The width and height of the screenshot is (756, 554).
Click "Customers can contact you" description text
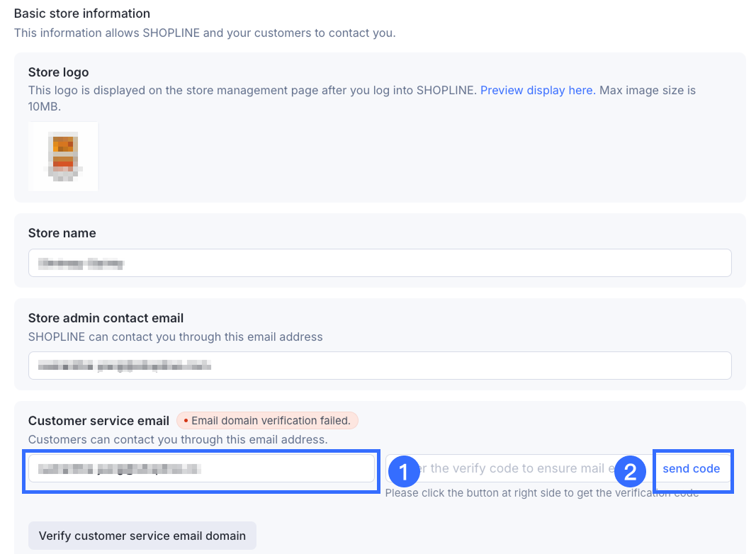tap(178, 439)
